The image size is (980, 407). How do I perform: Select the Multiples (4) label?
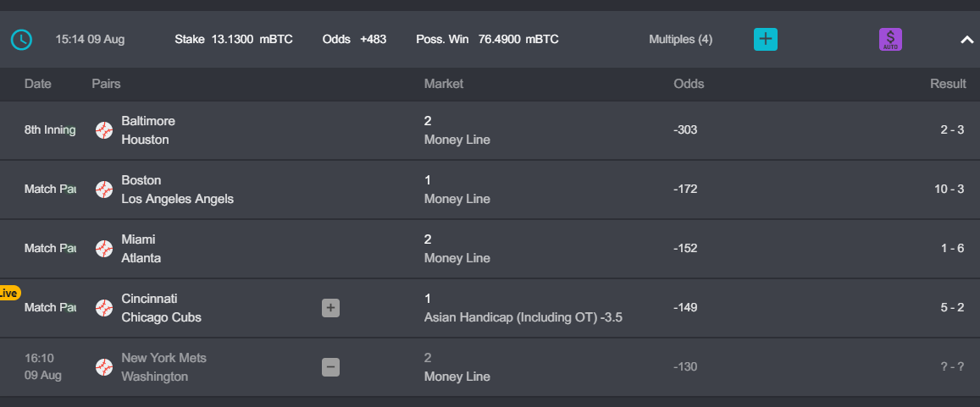tap(681, 39)
